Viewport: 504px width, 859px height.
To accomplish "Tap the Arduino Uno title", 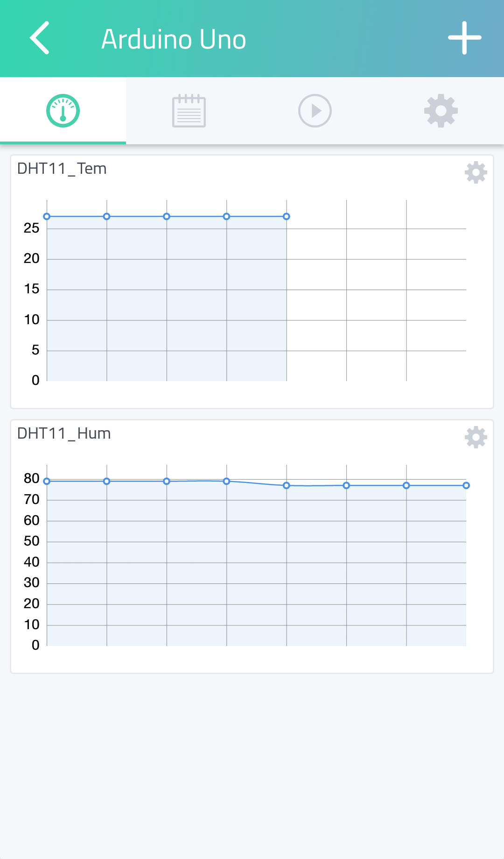I will 174,39.
